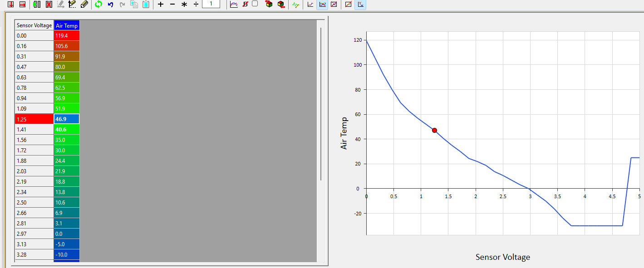
Task: Select the Air Temp cell 69.4
Action: coord(67,77)
